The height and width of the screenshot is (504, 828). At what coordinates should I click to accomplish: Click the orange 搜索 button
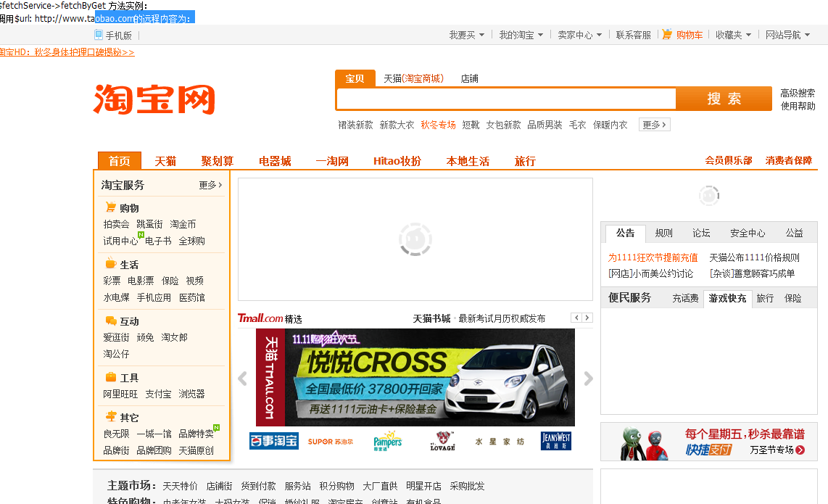(724, 99)
